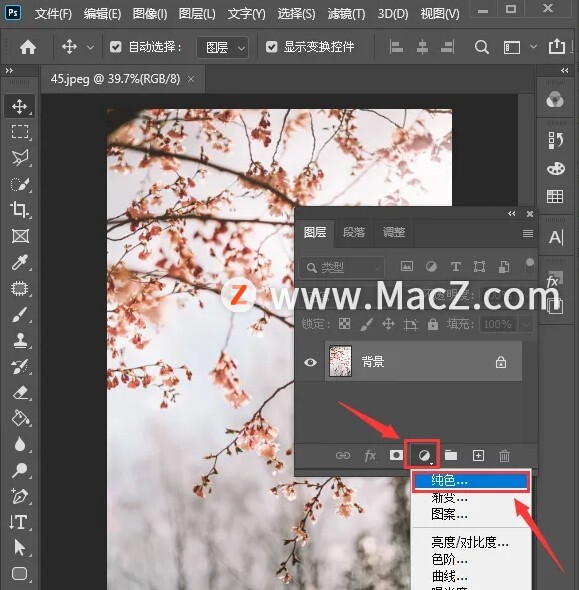The width and height of the screenshot is (579, 590).
Task: Delete layer with trash icon
Action: point(504,456)
